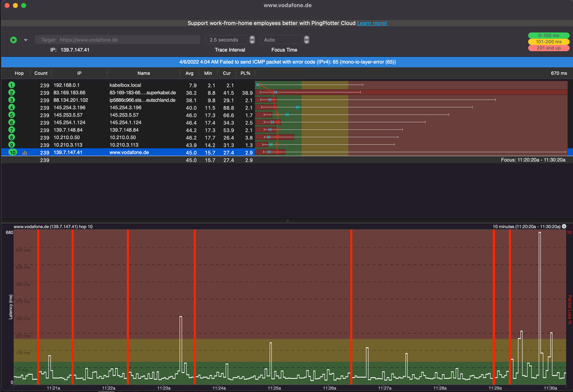Open the Trace Interval stepper arrows
The width and height of the screenshot is (573, 392).
[252, 40]
